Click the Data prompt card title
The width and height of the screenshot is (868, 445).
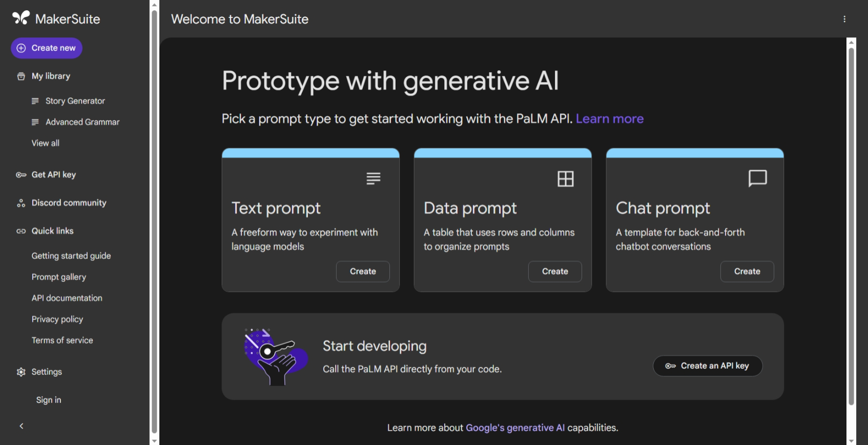click(x=470, y=209)
